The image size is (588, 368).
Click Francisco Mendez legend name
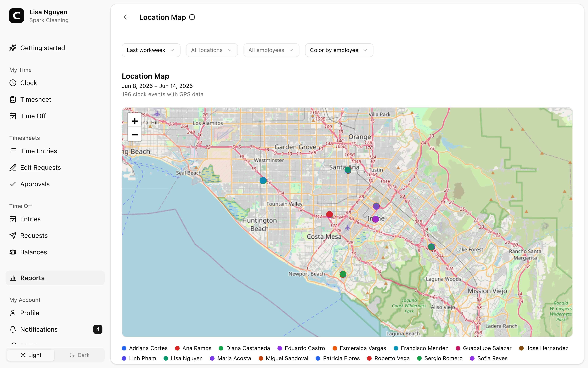[424, 348]
